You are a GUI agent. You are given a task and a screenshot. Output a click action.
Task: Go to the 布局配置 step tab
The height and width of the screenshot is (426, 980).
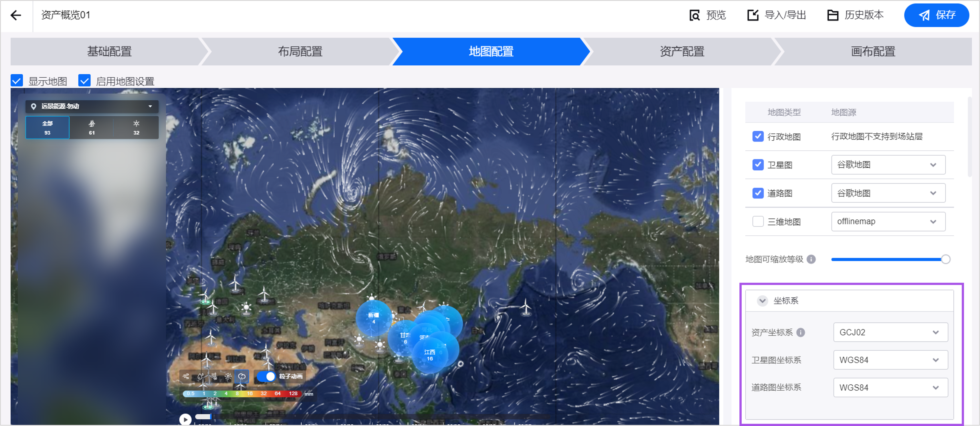(300, 51)
